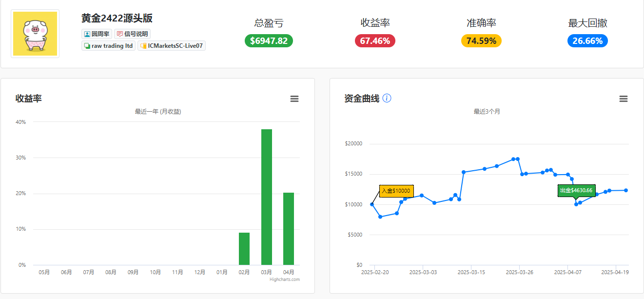Click the ICMarketsSC-Live07 server tag
644x299 pixels.
(172, 46)
